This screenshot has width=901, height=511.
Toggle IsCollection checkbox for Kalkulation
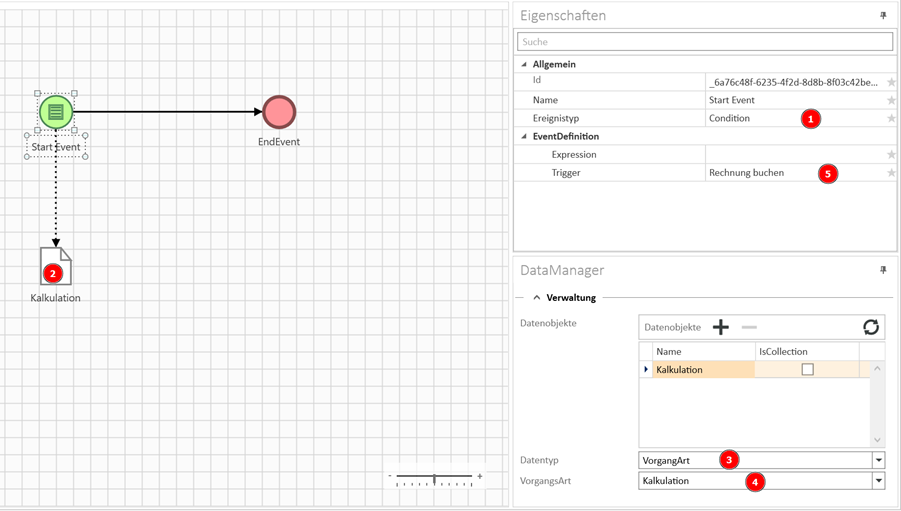[807, 369]
